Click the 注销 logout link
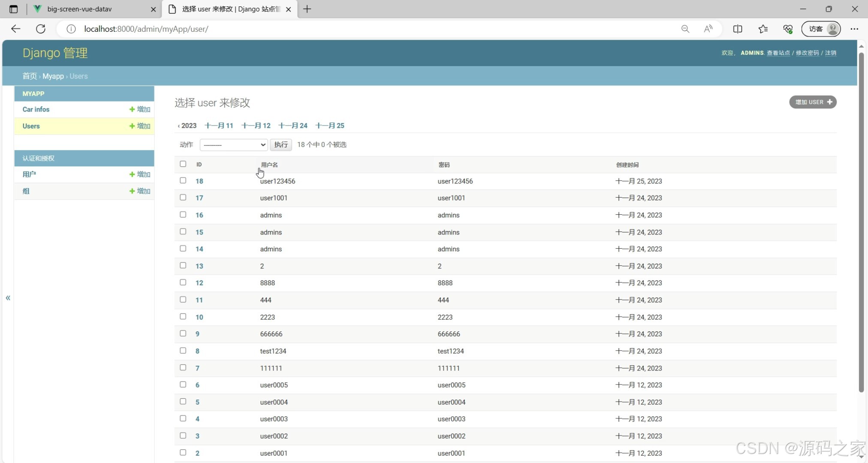The height and width of the screenshot is (463, 868). point(830,53)
